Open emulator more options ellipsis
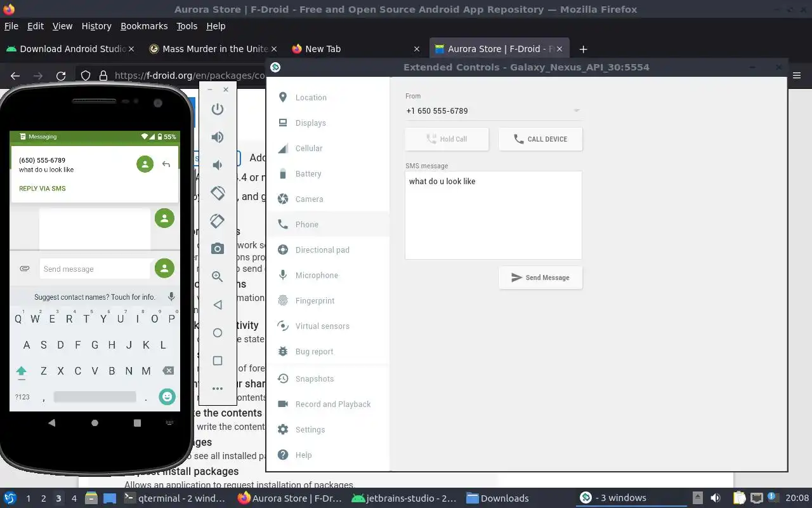The width and height of the screenshot is (812, 508). pos(218,389)
